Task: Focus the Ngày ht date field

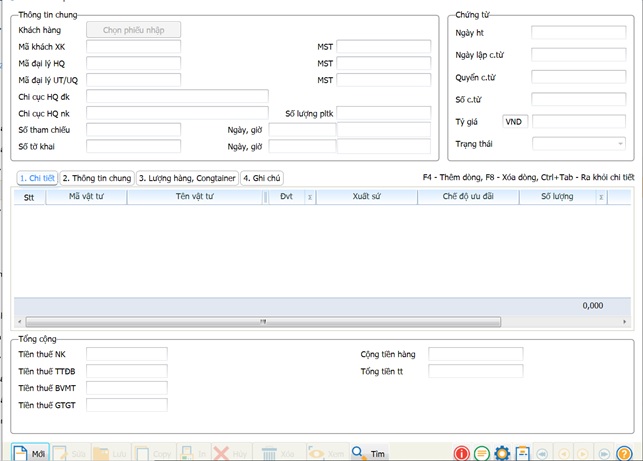Action: click(578, 33)
